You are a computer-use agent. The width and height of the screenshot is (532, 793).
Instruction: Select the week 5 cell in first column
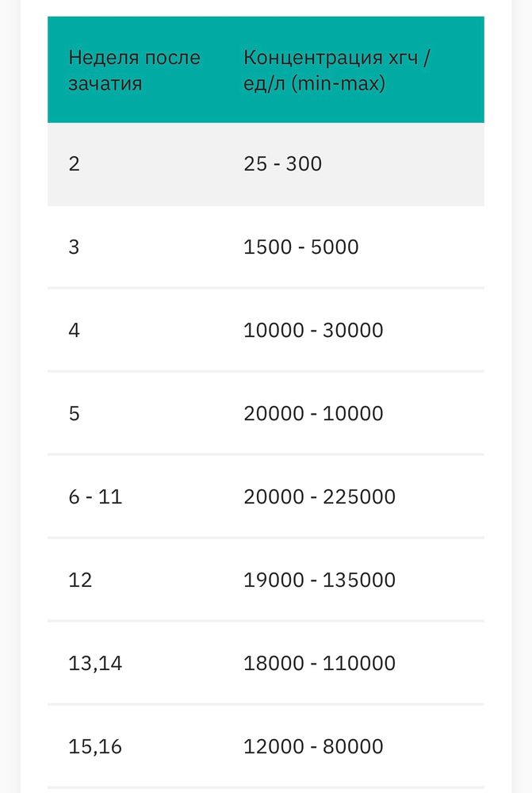(x=75, y=414)
